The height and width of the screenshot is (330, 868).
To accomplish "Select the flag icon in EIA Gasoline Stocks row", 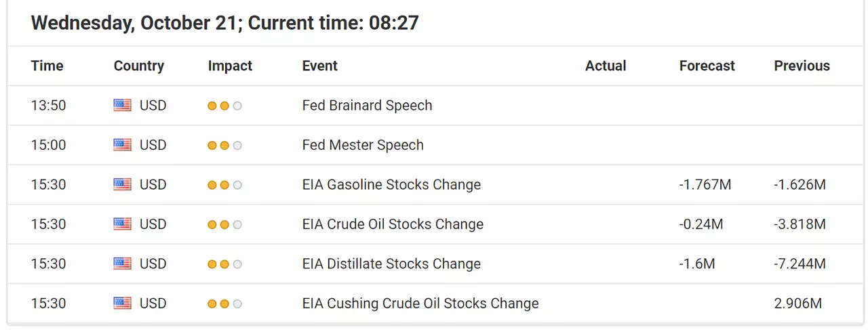I will (x=122, y=184).
